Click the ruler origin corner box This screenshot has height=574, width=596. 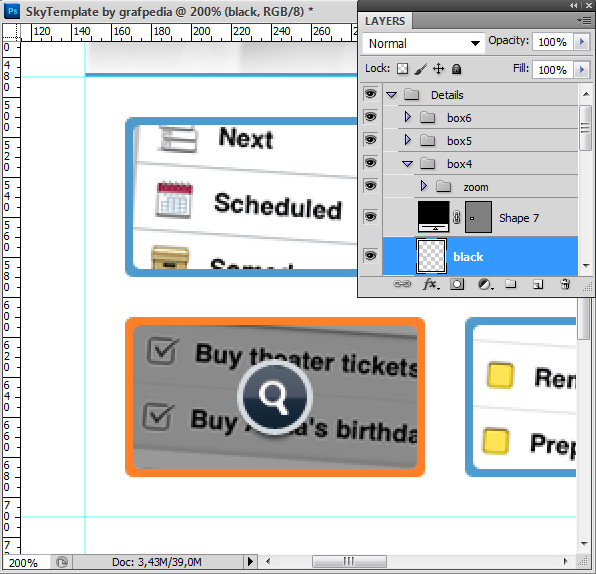11,32
